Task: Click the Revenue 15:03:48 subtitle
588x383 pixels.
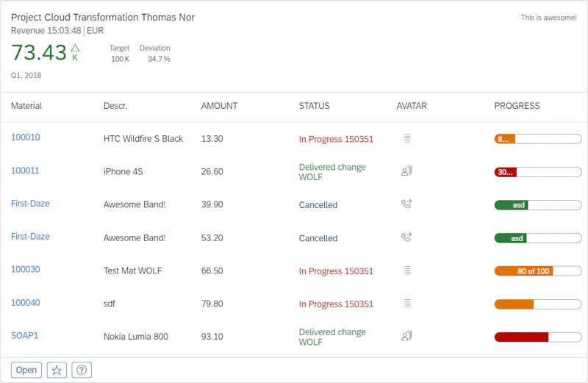Action: (x=46, y=30)
